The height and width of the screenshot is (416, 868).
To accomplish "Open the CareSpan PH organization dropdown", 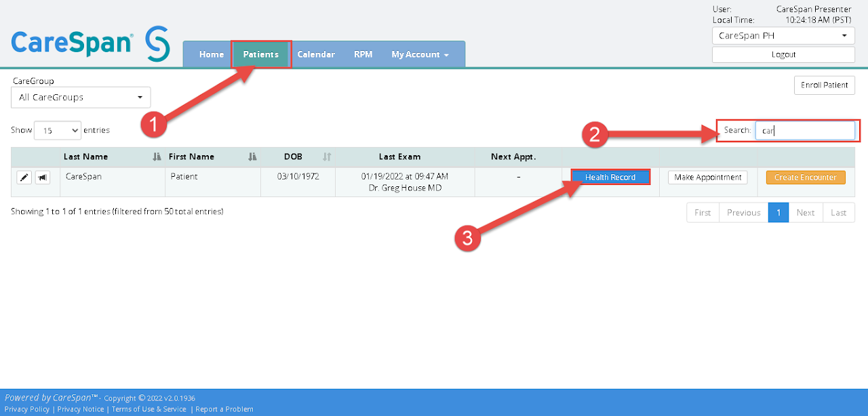I will [783, 36].
